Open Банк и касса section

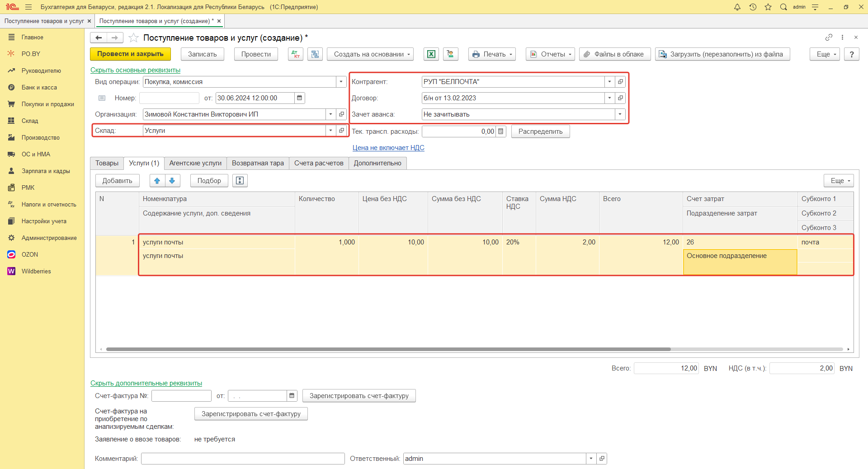[39, 87]
